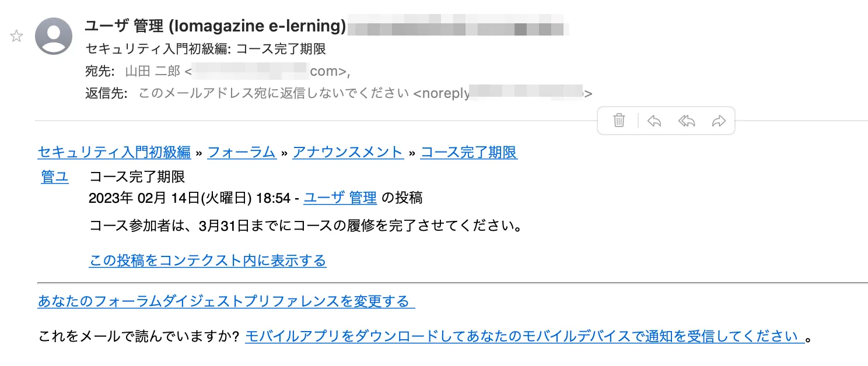Delete the email with the trash icon
This screenshot has height=366, width=868.
click(619, 121)
